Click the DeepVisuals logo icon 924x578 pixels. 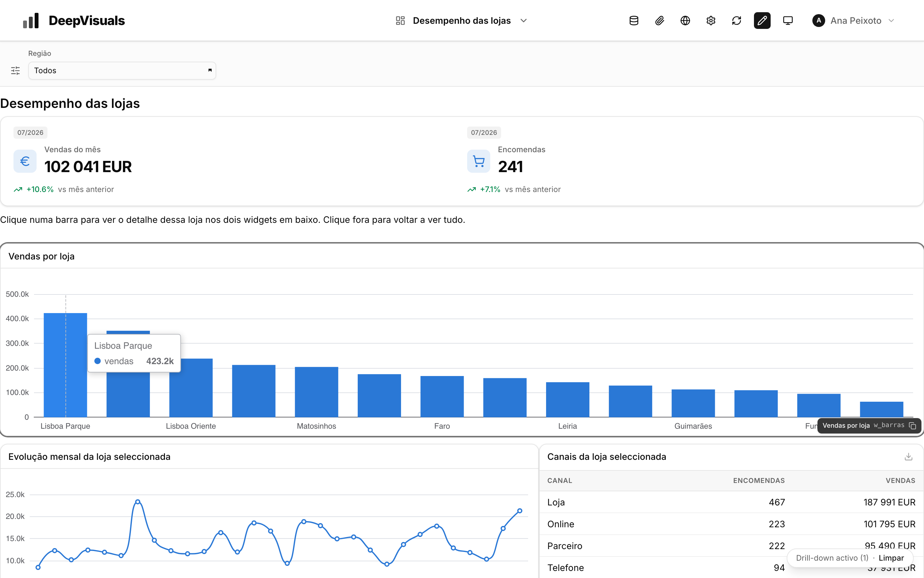[x=31, y=21]
